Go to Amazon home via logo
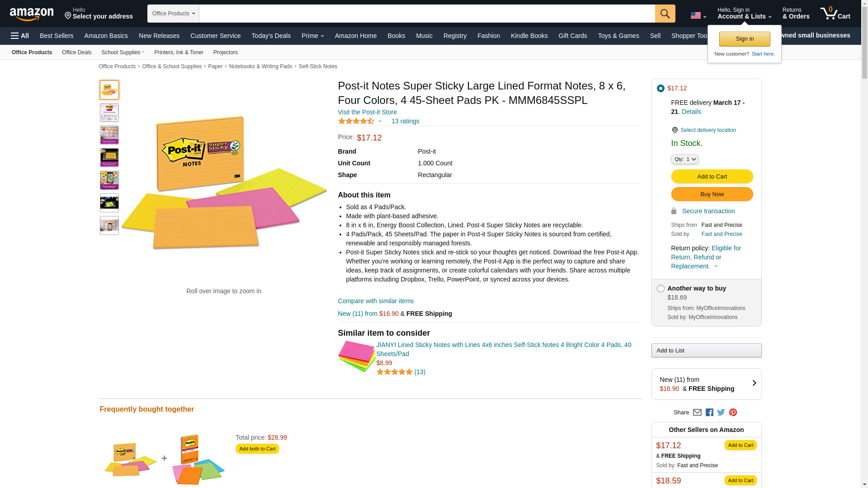The height and width of the screenshot is (488, 868). click(32, 14)
